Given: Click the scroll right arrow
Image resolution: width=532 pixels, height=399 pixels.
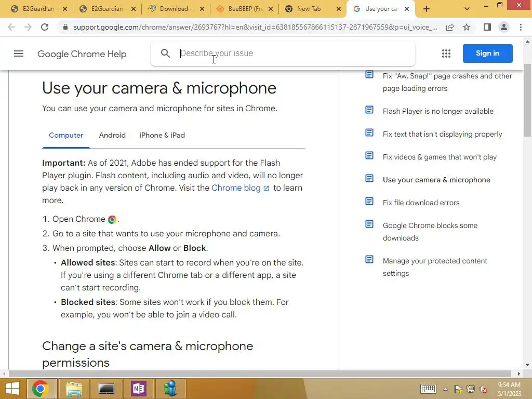Looking at the screenshot, I should (x=519, y=374).
